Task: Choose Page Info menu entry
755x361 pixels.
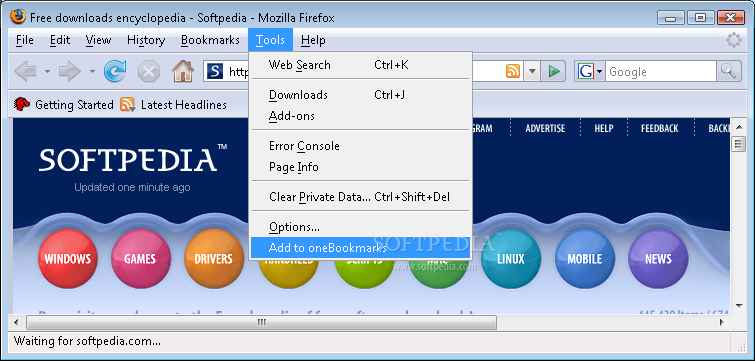Action: click(360, 167)
